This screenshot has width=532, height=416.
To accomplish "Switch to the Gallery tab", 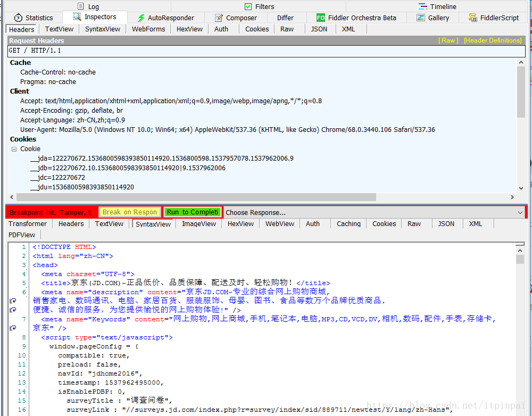I will tap(433, 18).
